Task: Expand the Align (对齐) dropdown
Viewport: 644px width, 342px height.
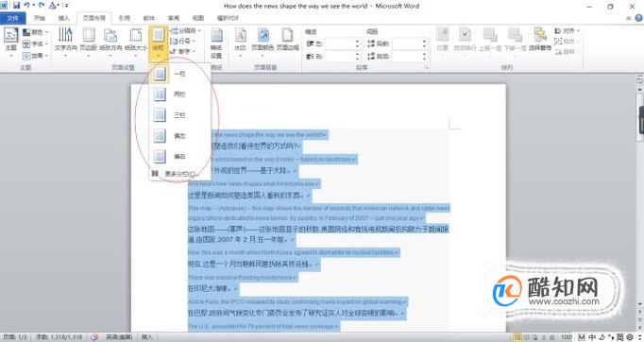Action: (x=567, y=31)
